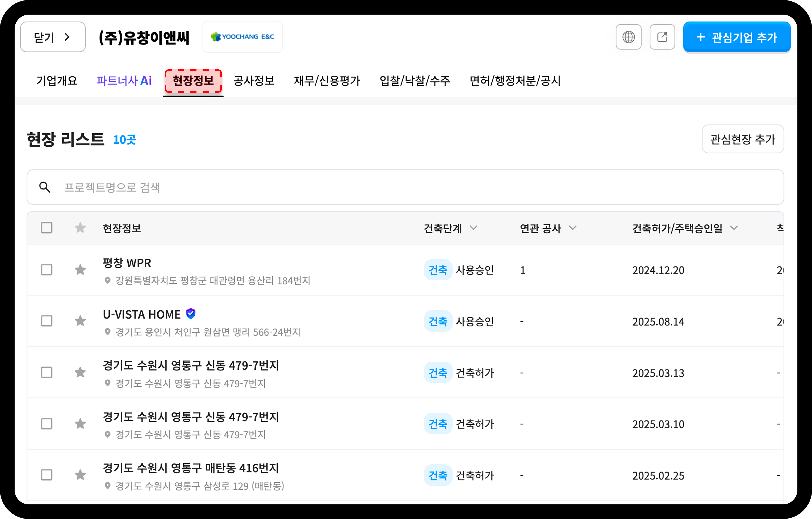The image size is (812, 519).
Task: Click the 관심현장 추가 button
Action: pos(742,139)
